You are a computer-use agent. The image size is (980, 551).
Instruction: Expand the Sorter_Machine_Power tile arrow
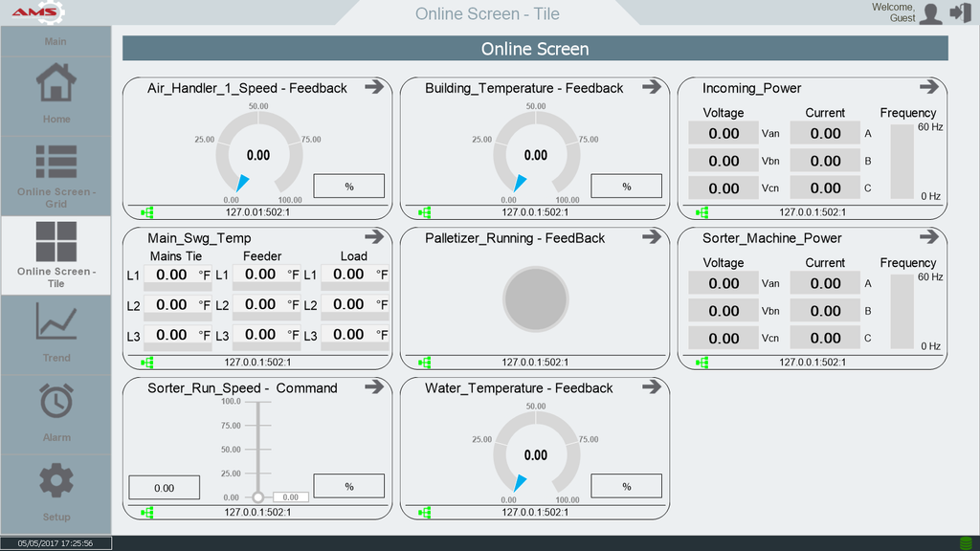929,237
